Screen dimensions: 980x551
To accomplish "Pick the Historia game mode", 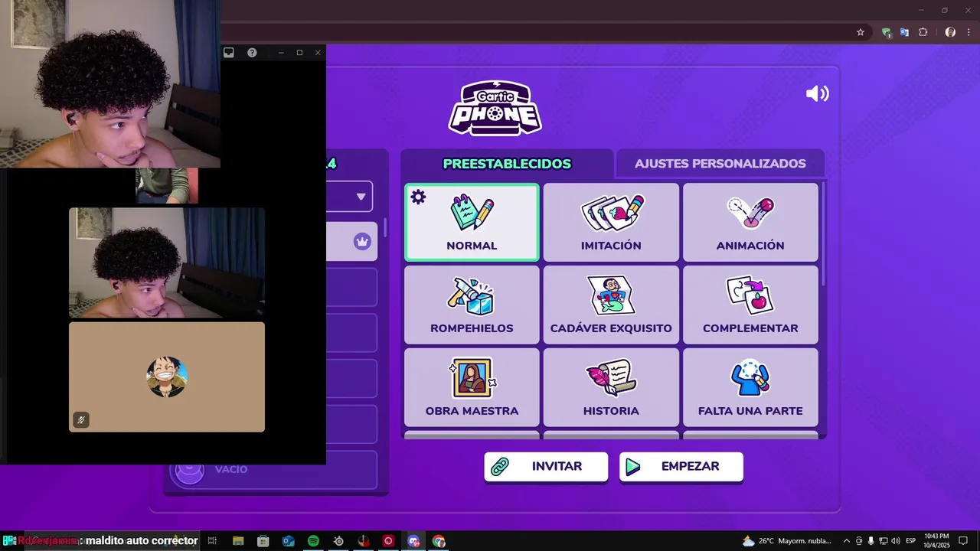I will 611,387.
